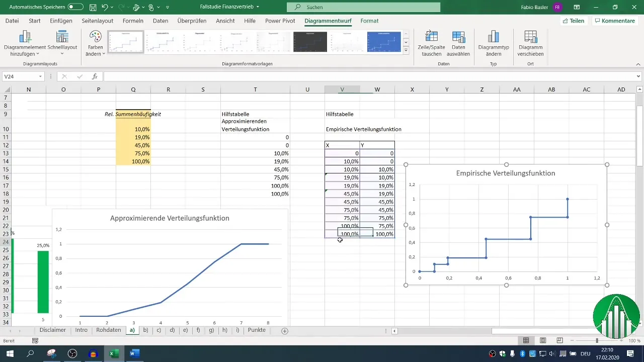Toggle the Automatisches Speichern switch
Image resolution: width=644 pixels, height=362 pixels.
[x=75, y=7]
